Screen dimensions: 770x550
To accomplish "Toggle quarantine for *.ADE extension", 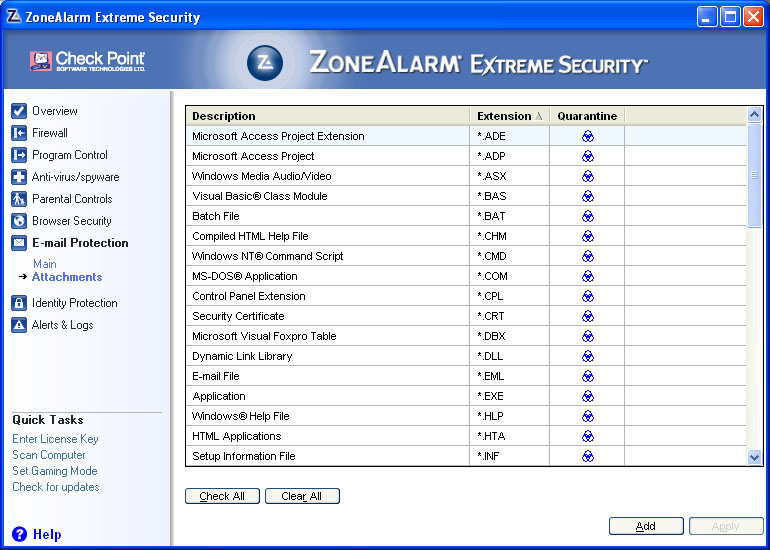I will coord(587,137).
